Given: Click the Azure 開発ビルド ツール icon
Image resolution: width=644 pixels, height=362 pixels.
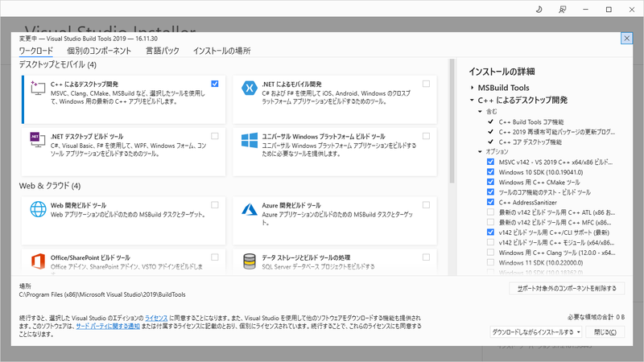Looking at the screenshot, I should point(250,209).
